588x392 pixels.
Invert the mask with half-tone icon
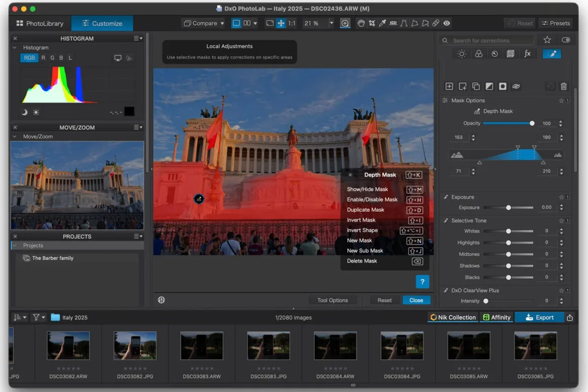pos(489,87)
